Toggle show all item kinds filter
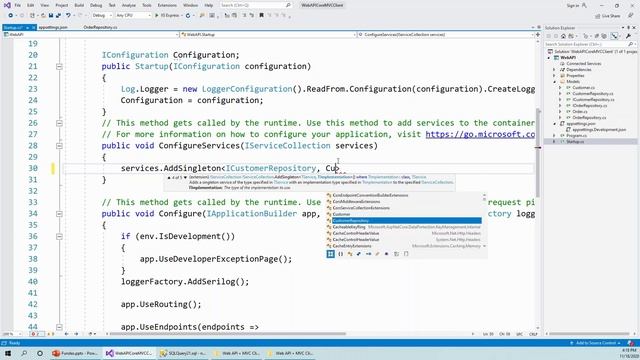This screenshot has height=360, width=640. click(x=331, y=254)
